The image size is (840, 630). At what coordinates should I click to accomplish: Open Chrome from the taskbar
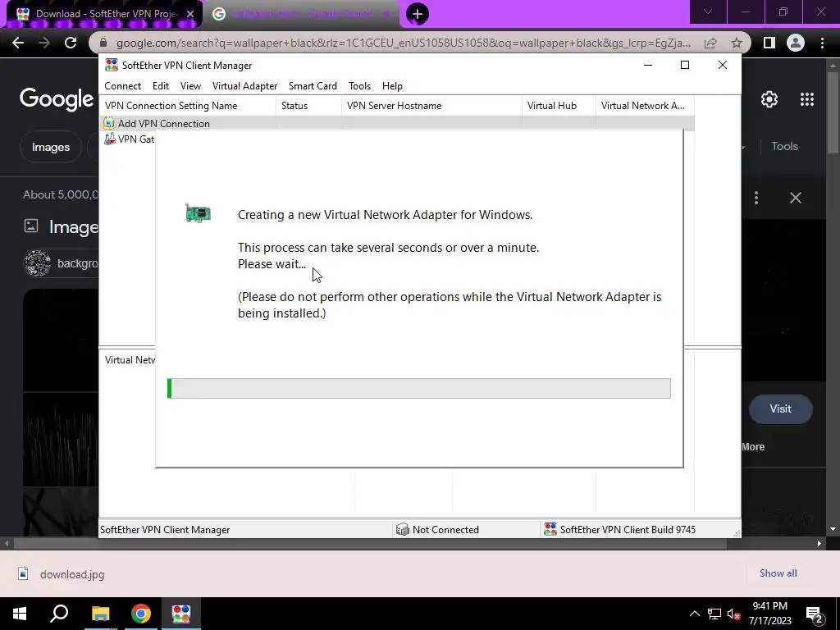141,614
